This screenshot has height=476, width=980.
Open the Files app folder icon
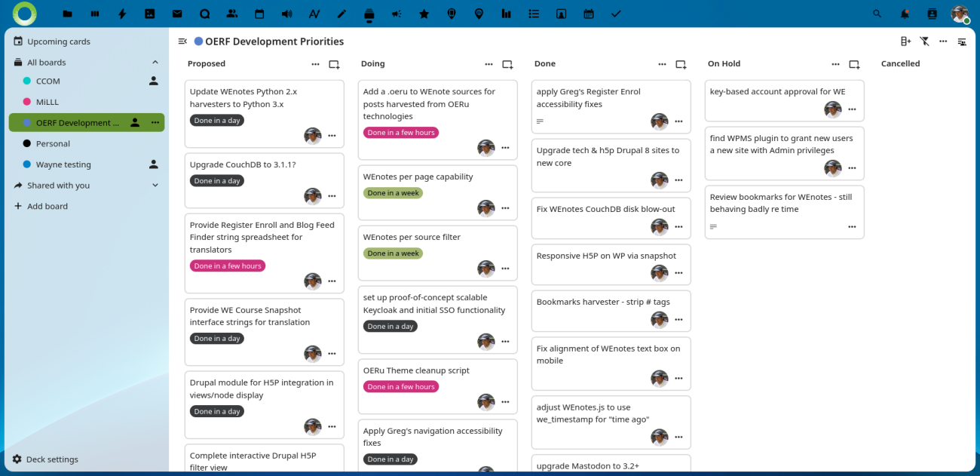[68, 14]
